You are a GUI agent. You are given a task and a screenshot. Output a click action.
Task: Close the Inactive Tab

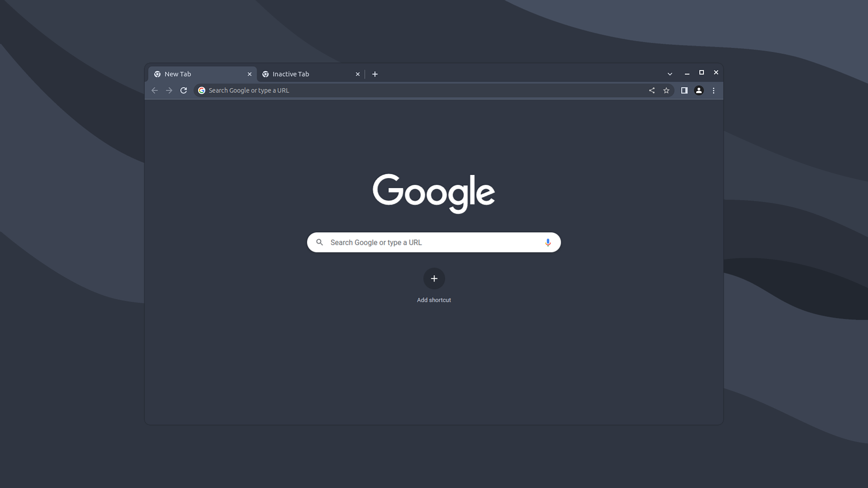click(358, 74)
